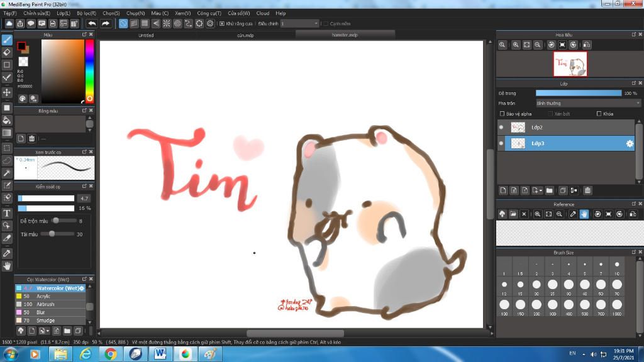Zoom out within the navigator panel

tap(537, 45)
